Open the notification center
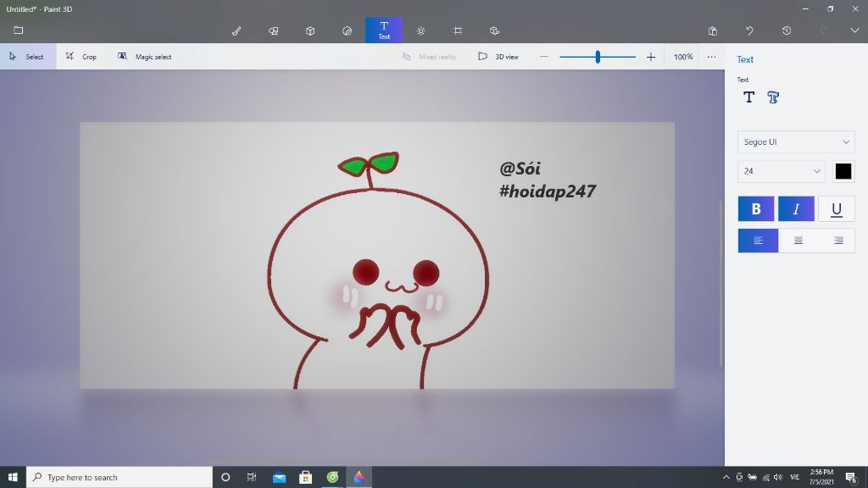Image resolution: width=868 pixels, height=488 pixels. click(851, 478)
